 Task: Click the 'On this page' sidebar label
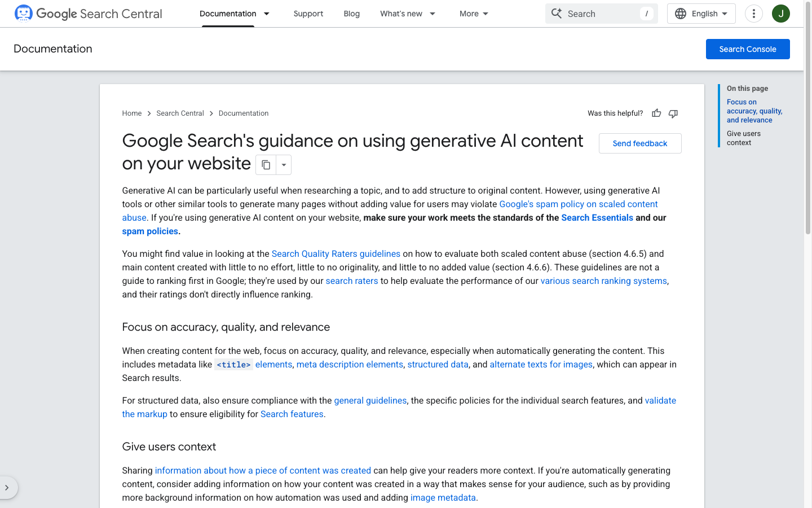click(x=747, y=89)
